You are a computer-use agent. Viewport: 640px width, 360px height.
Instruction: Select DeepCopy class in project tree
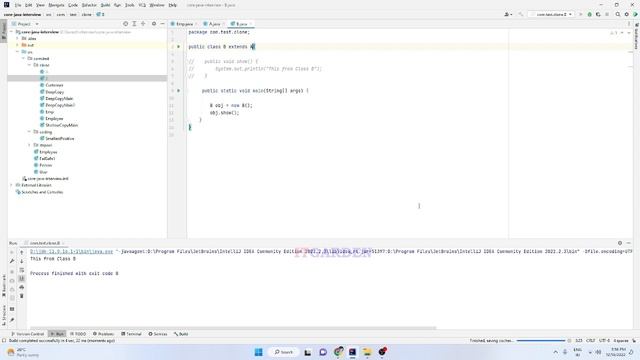coord(54,92)
